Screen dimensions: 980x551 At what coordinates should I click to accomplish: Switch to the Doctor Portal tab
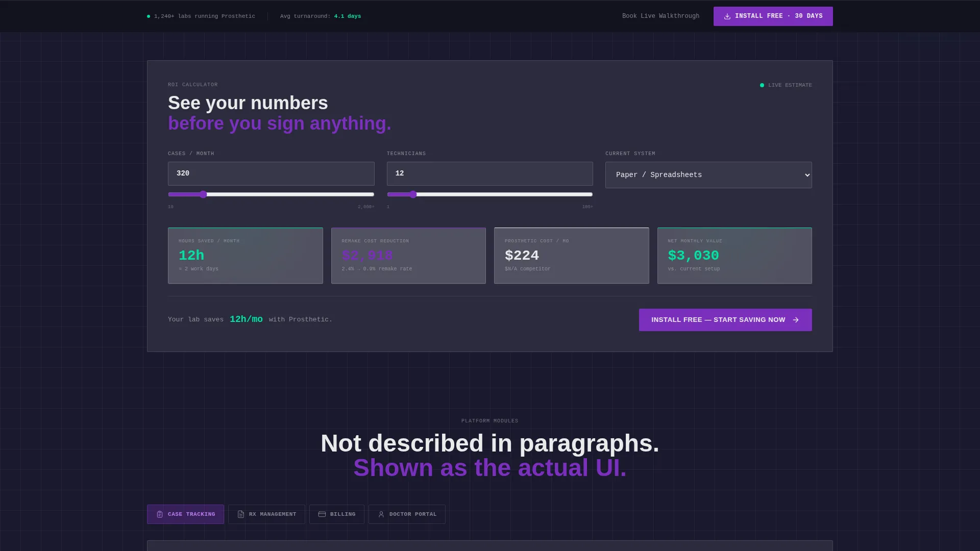(x=407, y=514)
